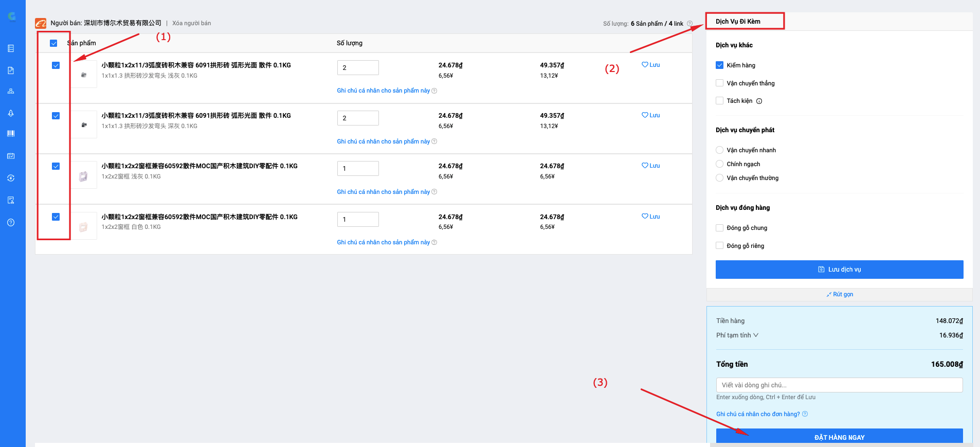Click the order note field Viết vài dòng ghi chú
Screen dimensions: 980x447
click(x=839, y=385)
